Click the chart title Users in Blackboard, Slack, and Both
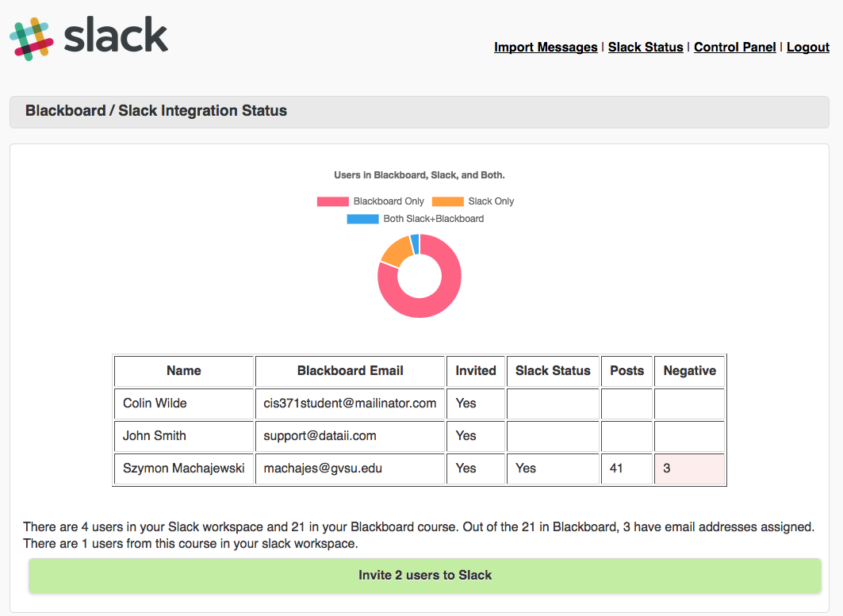 pos(420,175)
